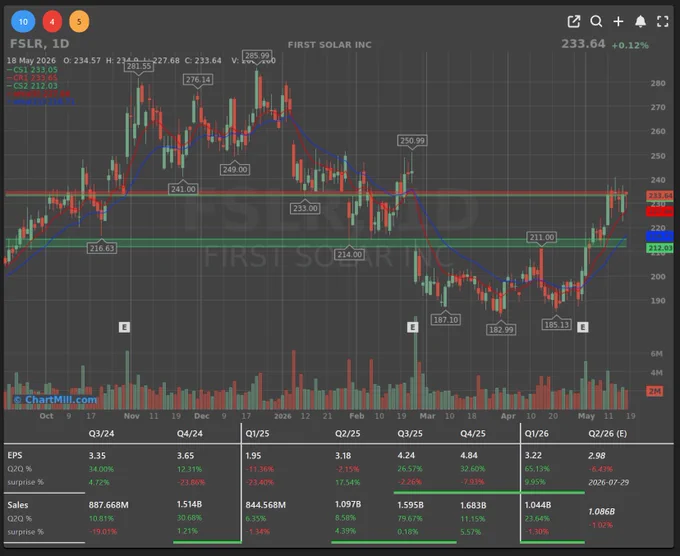This screenshot has height=556, width=680.
Task: Click the 79.67% sales growth value
Action: click(x=410, y=519)
